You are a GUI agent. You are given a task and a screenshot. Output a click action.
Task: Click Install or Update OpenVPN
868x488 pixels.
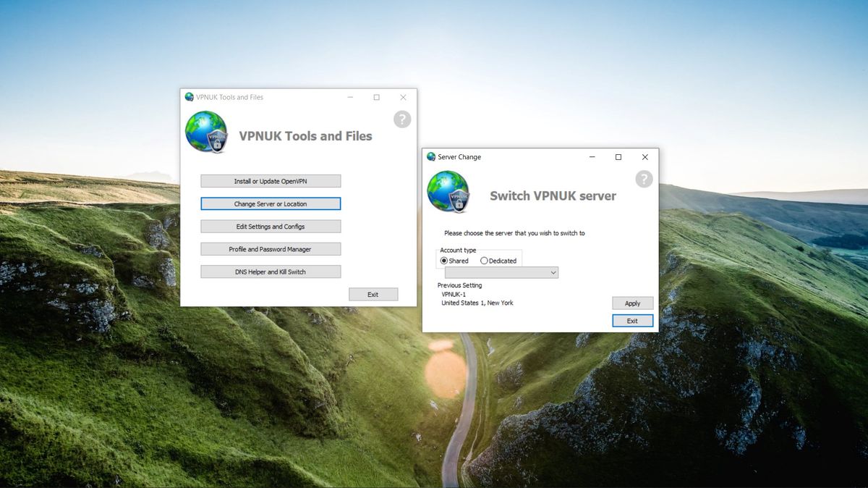(270, 180)
